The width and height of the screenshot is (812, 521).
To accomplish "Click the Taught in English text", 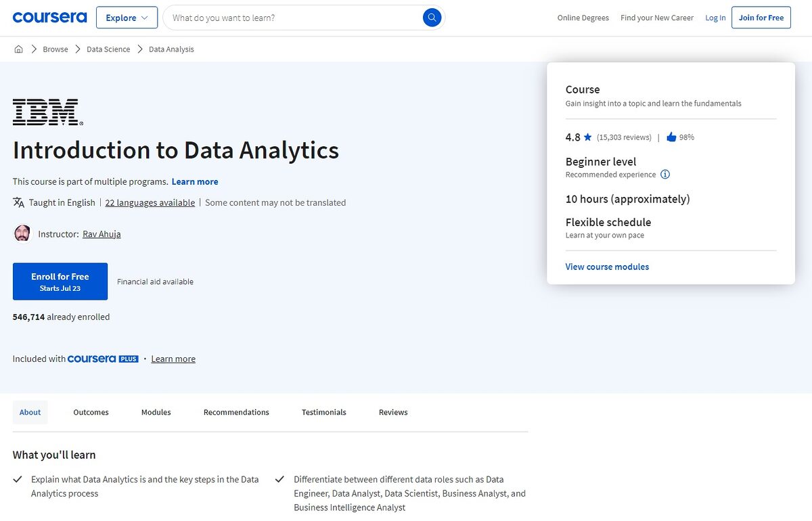I will 62,203.
